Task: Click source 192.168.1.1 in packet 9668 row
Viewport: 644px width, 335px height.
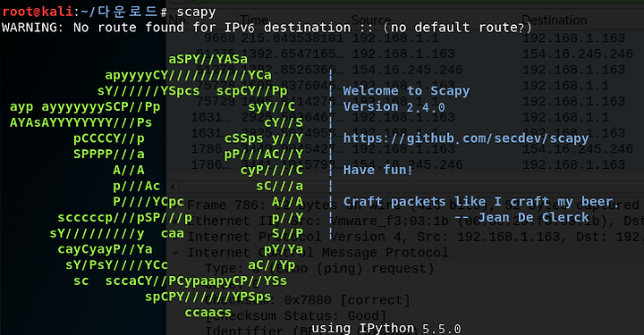Action: click(x=395, y=38)
